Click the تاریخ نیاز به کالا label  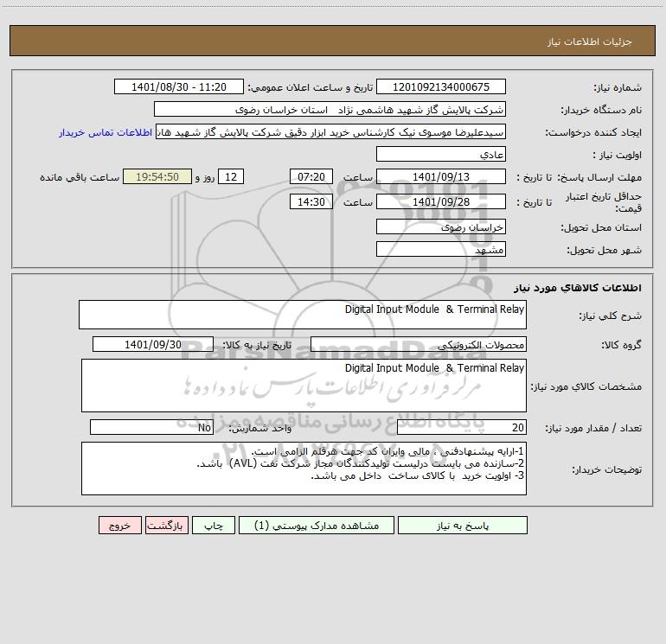tap(257, 345)
